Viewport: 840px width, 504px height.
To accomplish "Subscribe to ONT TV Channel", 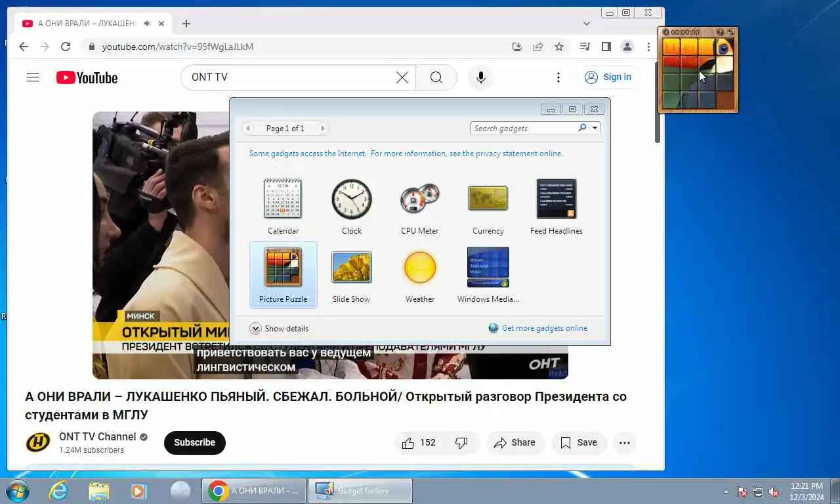I will pyautogui.click(x=194, y=442).
